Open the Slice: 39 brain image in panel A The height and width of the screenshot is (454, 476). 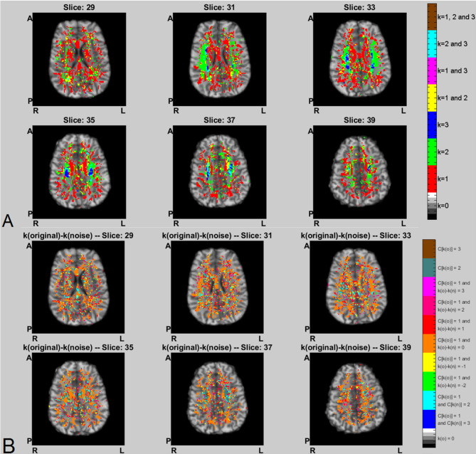point(360,172)
